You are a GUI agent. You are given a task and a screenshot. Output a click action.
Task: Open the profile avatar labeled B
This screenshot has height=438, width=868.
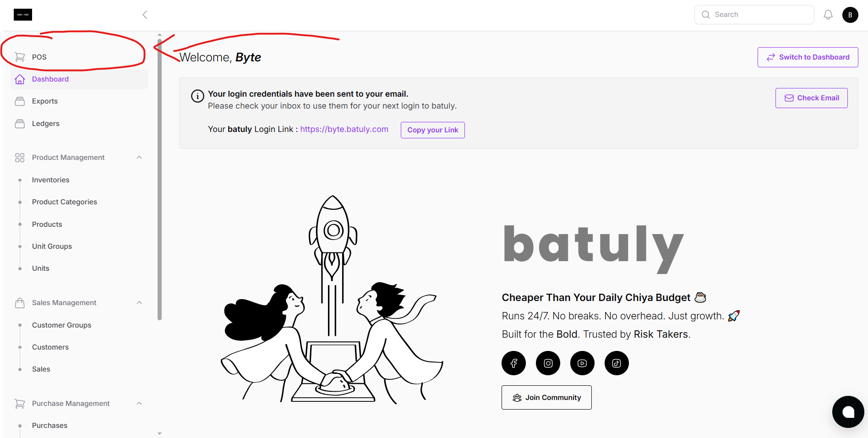tap(850, 15)
